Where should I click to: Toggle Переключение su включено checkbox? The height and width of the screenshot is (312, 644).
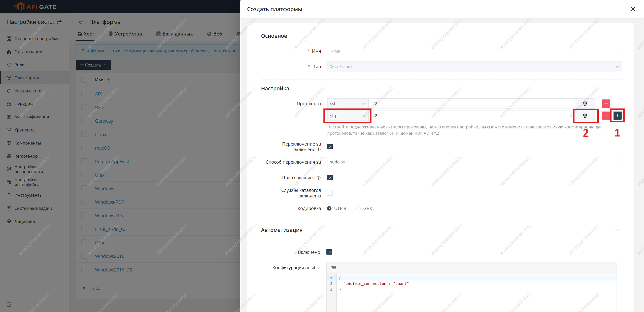[x=330, y=147]
